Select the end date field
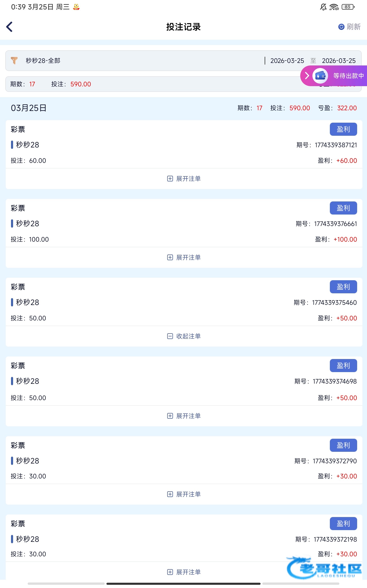The image size is (367, 588). point(339,60)
